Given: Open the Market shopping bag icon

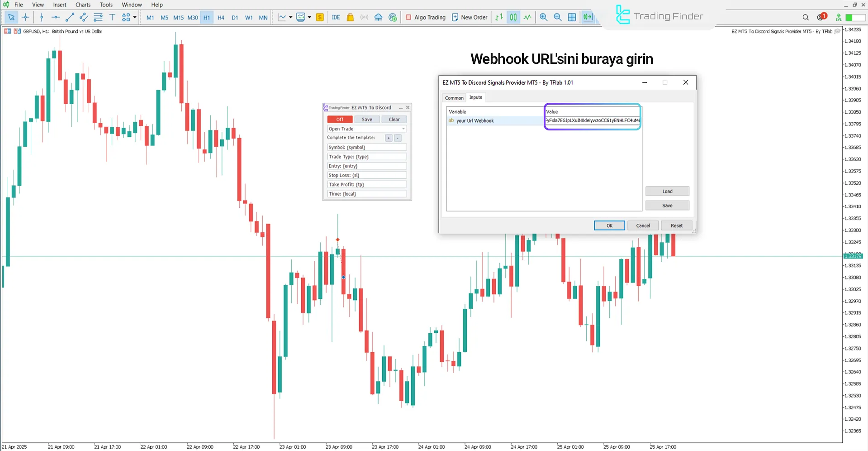Looking at the screenshot, I should pyautogui.click(x=350, y=17).
